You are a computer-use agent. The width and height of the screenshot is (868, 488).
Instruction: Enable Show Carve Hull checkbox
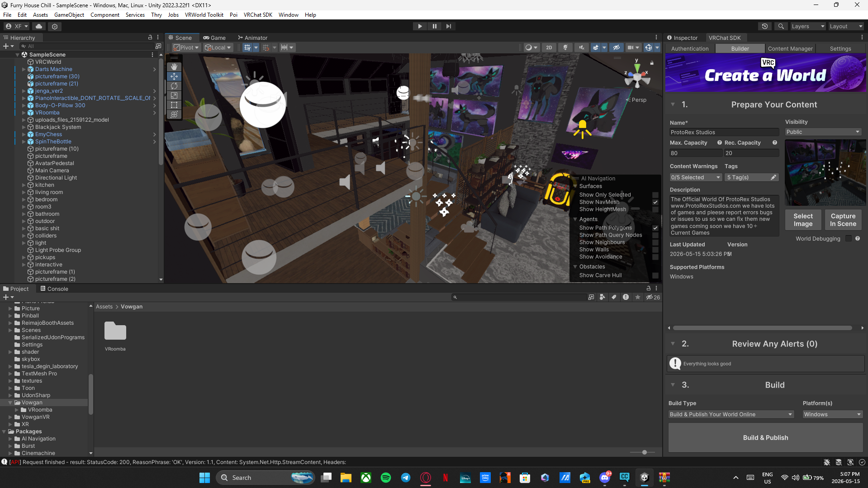[x=655, y=275]
